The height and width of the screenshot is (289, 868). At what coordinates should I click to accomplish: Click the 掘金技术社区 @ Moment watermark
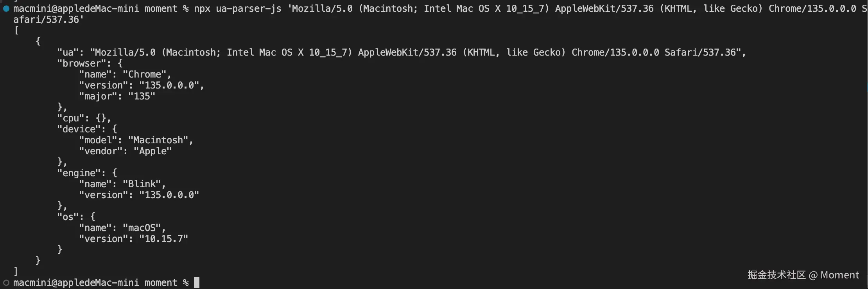click(803, 275)
